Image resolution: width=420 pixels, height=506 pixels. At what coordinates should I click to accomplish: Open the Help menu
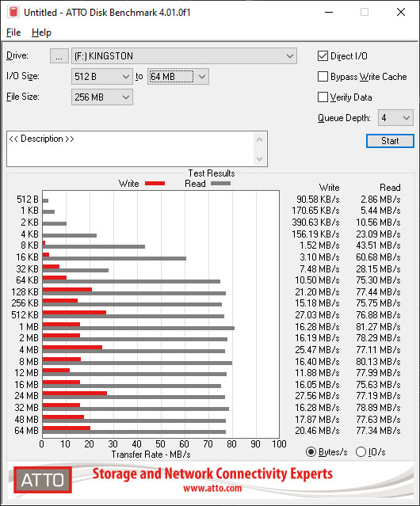[x=41, y=32]
